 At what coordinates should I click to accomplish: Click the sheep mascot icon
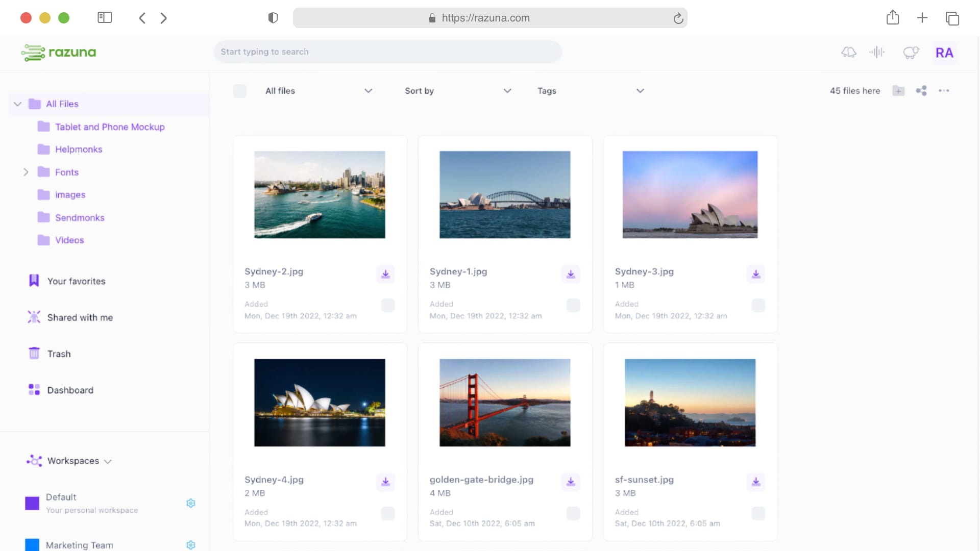[x=911, y=53]
